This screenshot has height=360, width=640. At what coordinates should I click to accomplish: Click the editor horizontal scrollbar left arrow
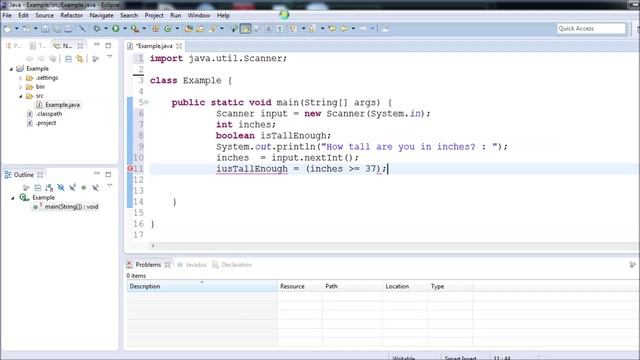[x=153, y=246]
